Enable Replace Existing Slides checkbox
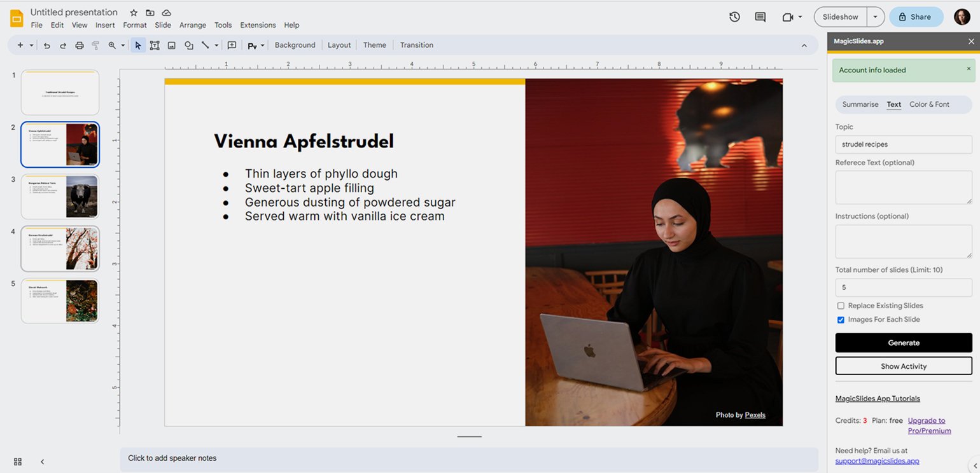This screenshot has height=473, width=980. pos(841,306)
